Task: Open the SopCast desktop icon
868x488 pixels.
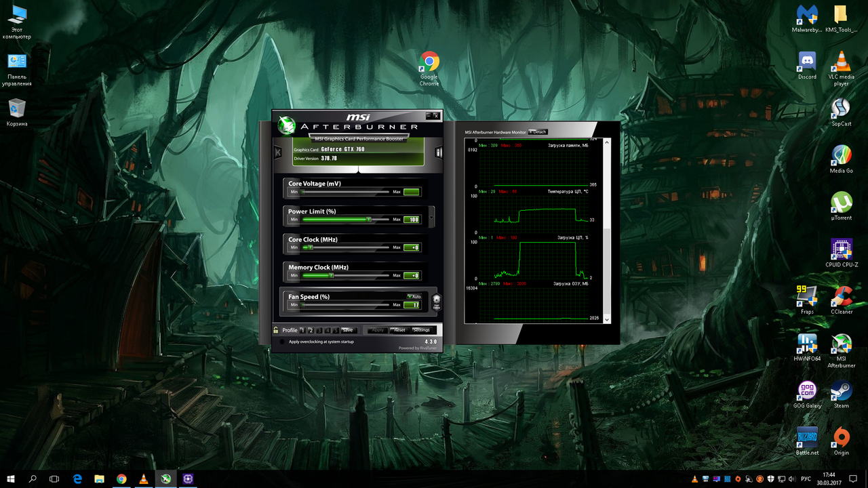Action: [x=841, y=113]
